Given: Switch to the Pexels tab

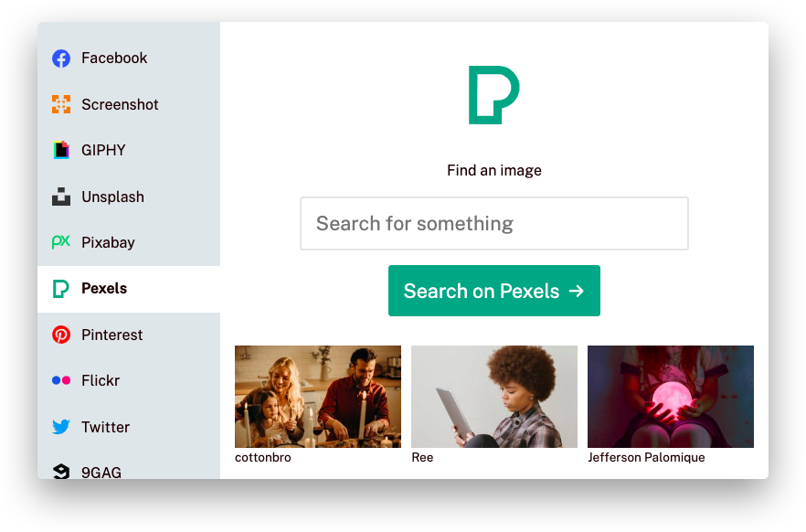Looking at the screenshot, I should (129, 289).
